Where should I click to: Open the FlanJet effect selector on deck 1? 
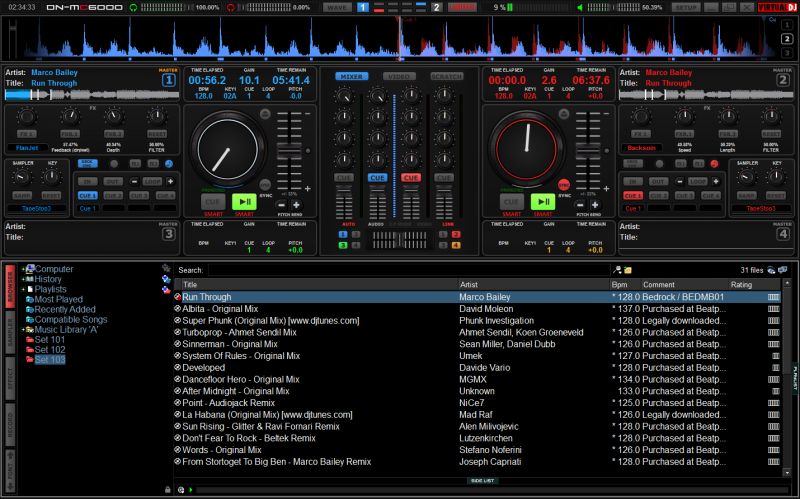tap(27, 147)
